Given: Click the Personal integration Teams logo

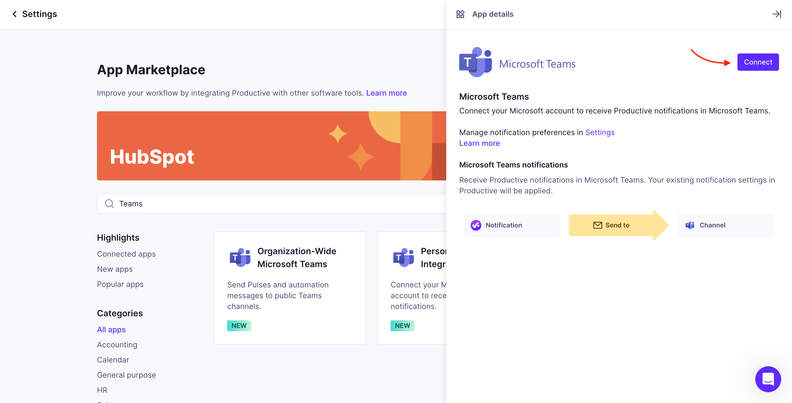Looking at the screenshot, I should (403, 258).
